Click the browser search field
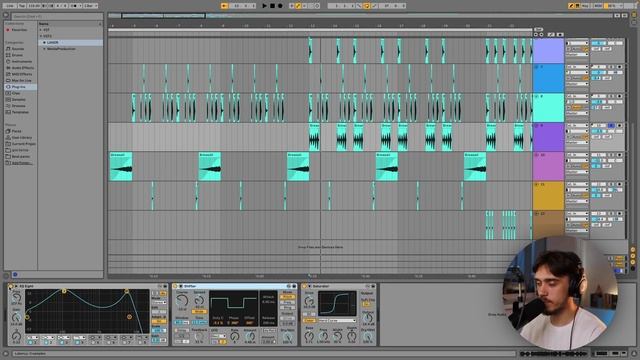The height and width of the screenshot is (360, 640). tap(57, 16)
